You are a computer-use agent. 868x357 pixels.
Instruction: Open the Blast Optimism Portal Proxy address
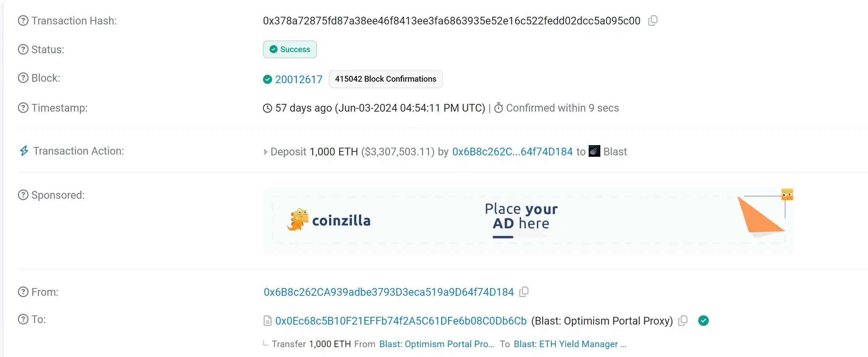[401, 321]
